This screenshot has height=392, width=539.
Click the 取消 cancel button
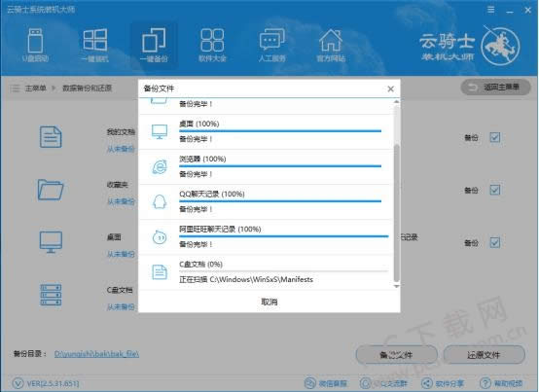(269, 302)
